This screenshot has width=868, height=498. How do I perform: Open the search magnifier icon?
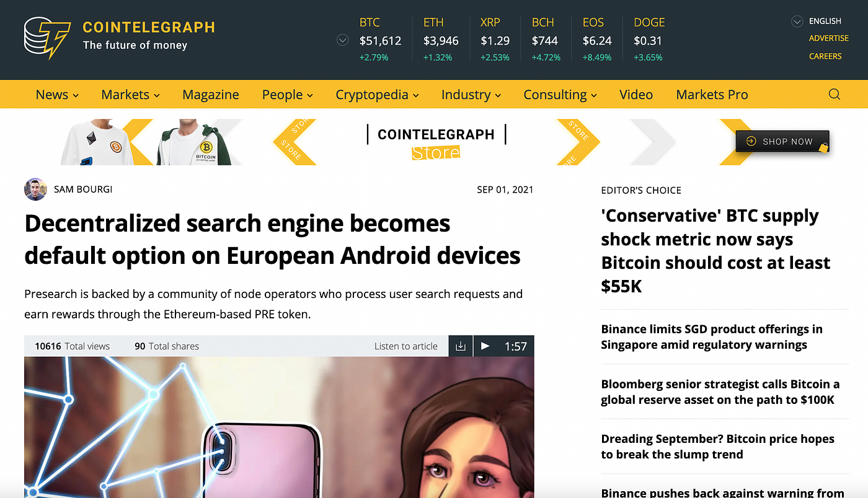835,95
